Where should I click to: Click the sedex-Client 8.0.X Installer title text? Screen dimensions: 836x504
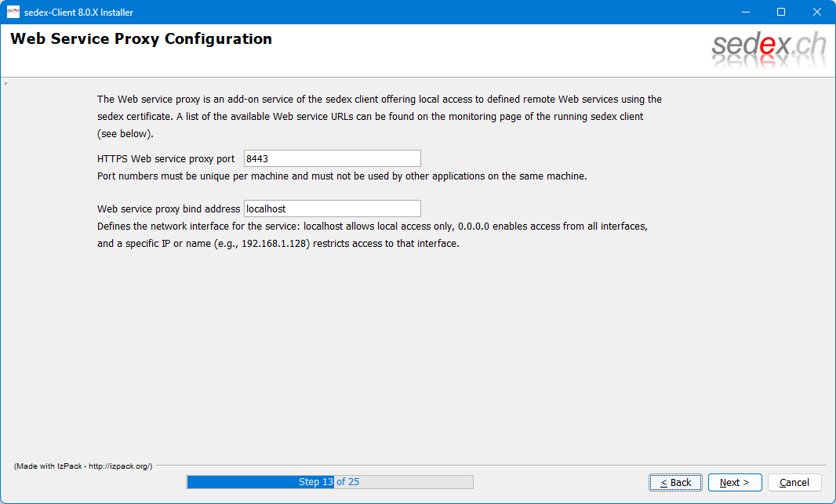[x=78, y=12]
